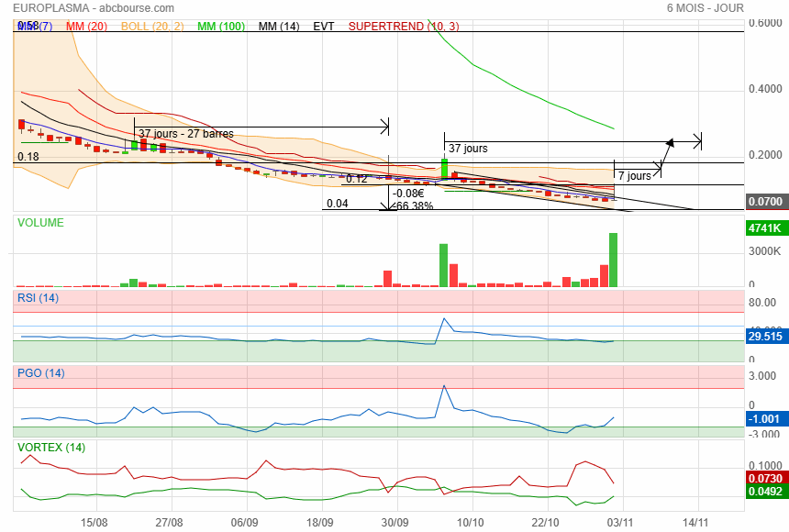Image resolution: width=789 pixels, height=532 pixels.
Task: Click the 10/10 date label
Action: tap(470, 523)
